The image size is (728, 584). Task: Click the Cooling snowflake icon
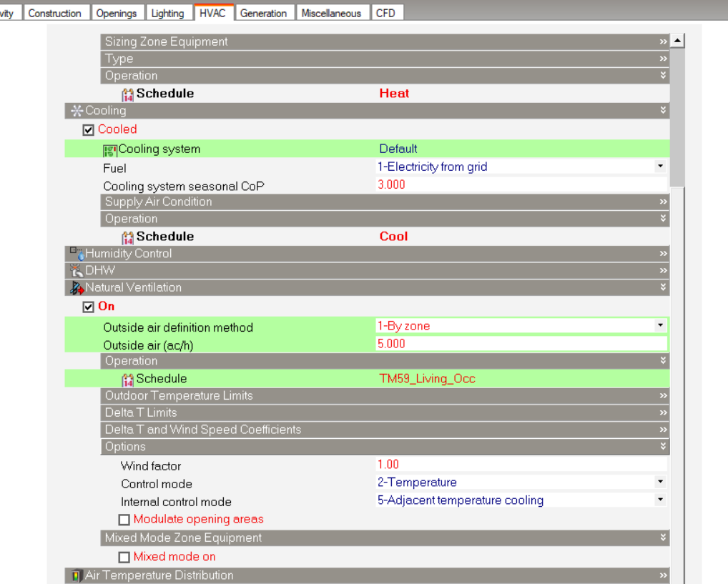click(x=77, y=111)
